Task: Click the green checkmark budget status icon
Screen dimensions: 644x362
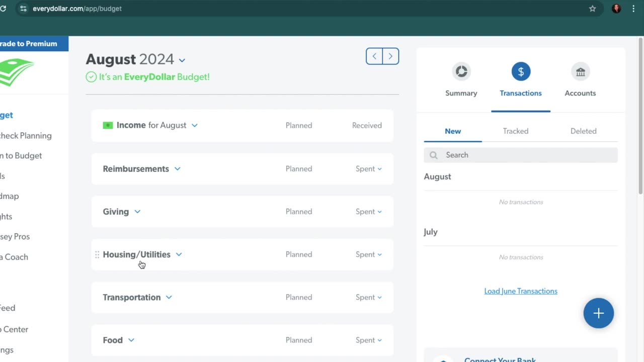Action: [x=91, y=77]
